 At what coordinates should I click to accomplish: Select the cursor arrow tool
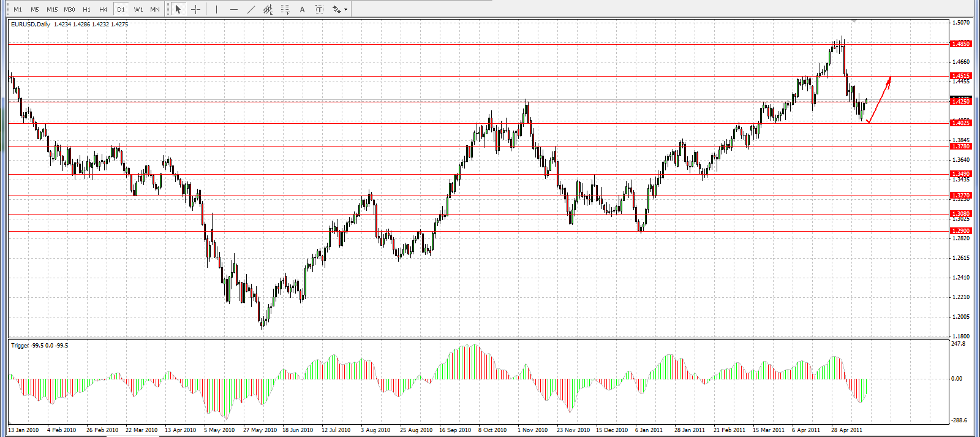tap(178, 9)
